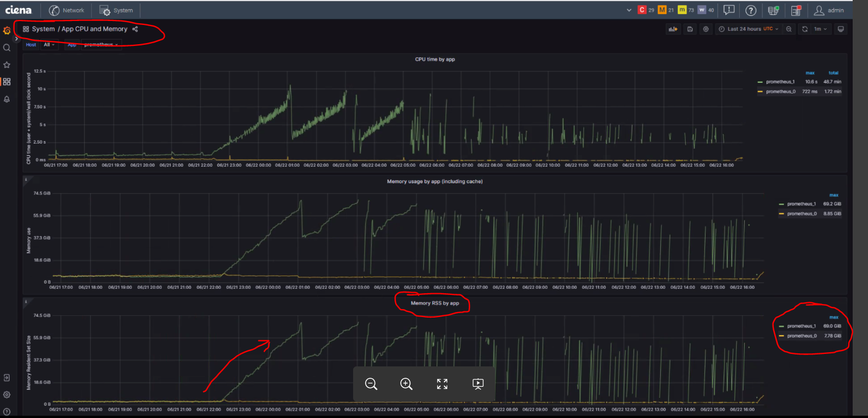The width and height of the screenshot is (868, 418).
Task: Open the Network menu
Action: pyautogui.click(x=66, y=10)
